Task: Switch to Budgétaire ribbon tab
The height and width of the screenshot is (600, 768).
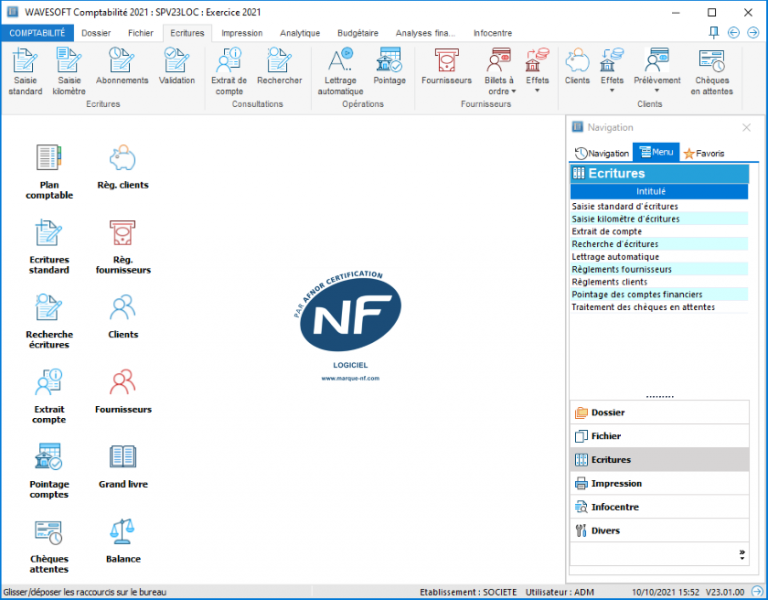Action: tap(358, 33)
